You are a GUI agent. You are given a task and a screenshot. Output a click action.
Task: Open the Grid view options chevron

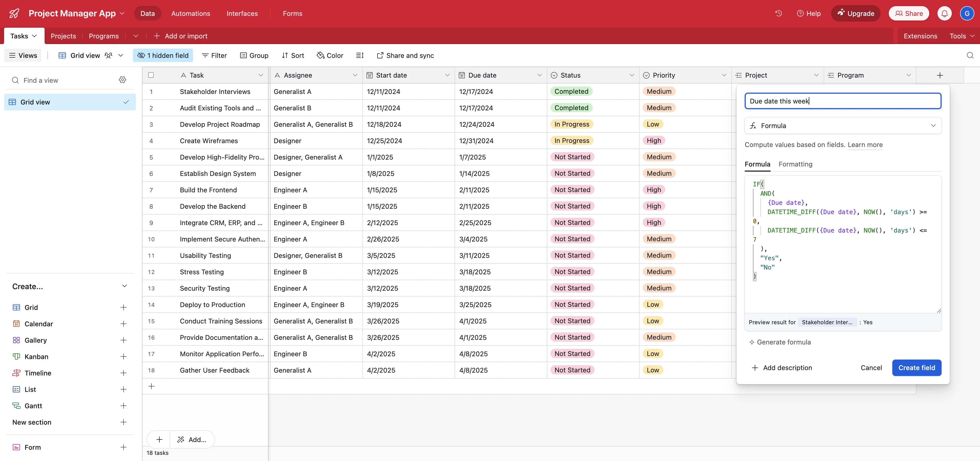tap(121, 56)
